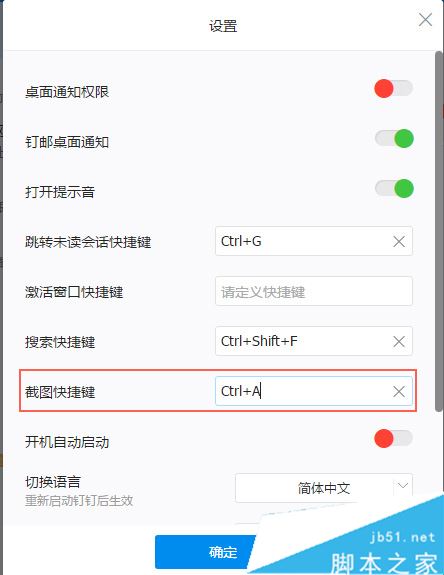Focus the 搜索快捷键 shortcut field
444x575 pixels.
click(x=314, y=341)
